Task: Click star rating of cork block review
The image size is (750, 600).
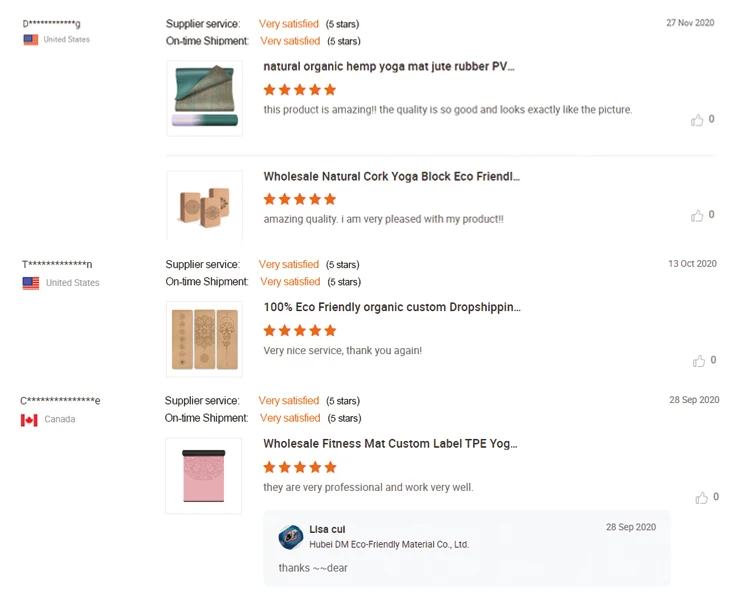Action: [x=300, y=199]
